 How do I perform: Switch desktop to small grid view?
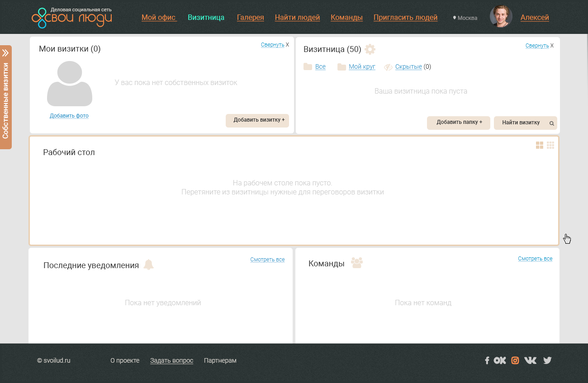550,145
